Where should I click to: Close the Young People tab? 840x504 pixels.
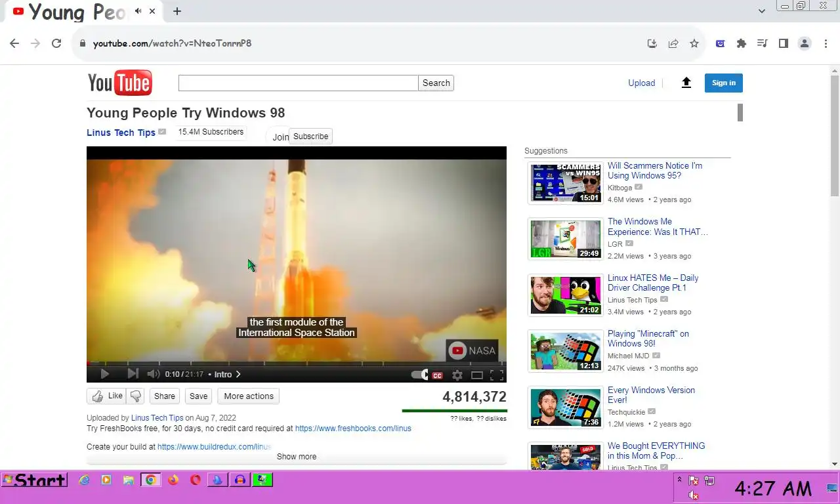coord(153,11)
